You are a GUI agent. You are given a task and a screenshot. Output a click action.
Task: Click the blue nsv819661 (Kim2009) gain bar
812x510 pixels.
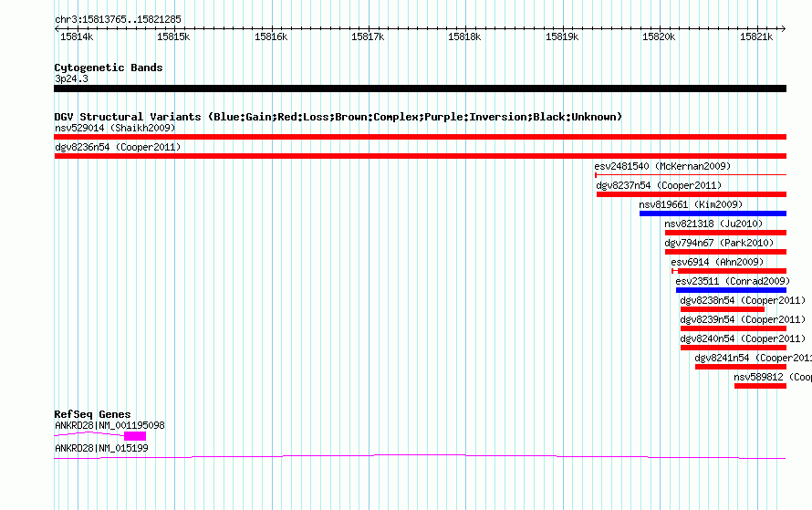point(713,213)
